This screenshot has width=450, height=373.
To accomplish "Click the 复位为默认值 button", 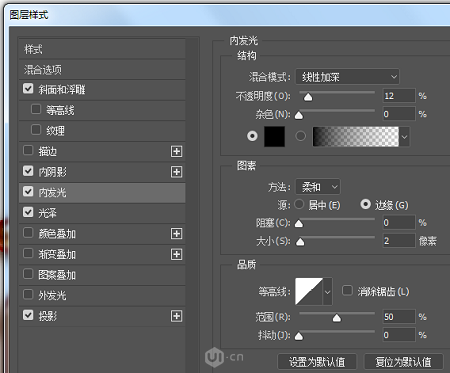I will pyautogui.click(x=403, y=362).
